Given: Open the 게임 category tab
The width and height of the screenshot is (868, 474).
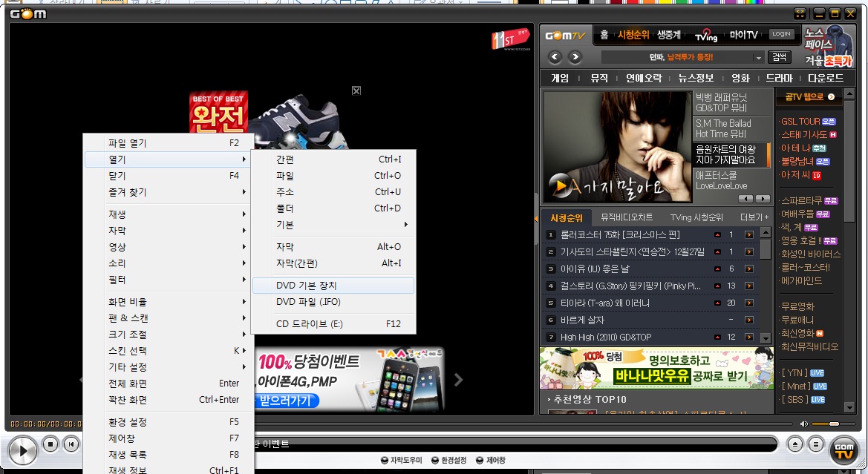Looking at the screenshot, I should click(x=560, y=78).
